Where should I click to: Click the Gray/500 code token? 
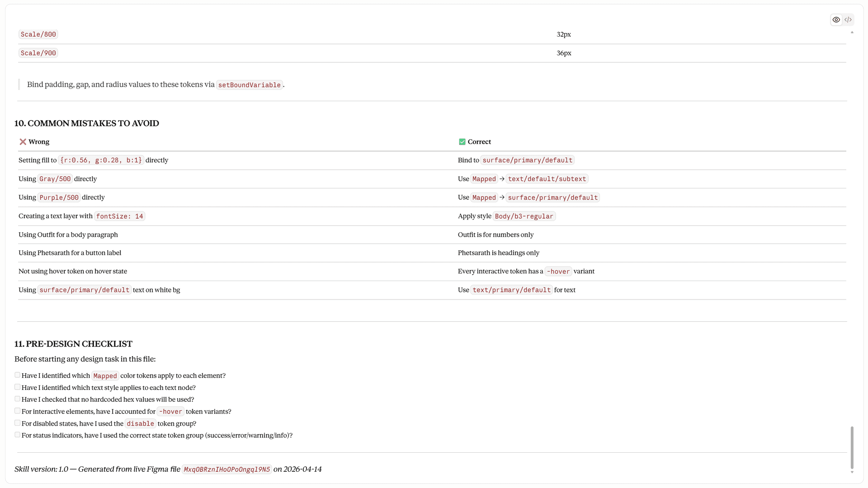[55, 179]
